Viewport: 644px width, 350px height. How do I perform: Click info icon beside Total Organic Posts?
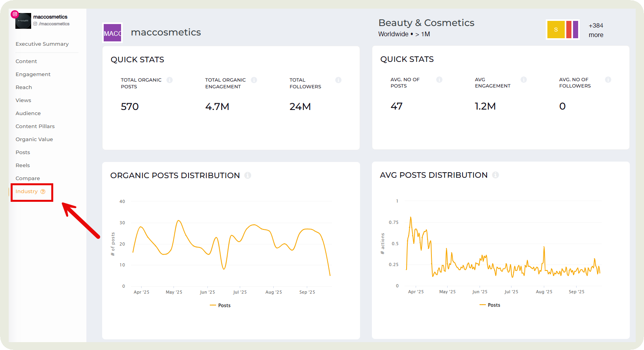[170, 80]
